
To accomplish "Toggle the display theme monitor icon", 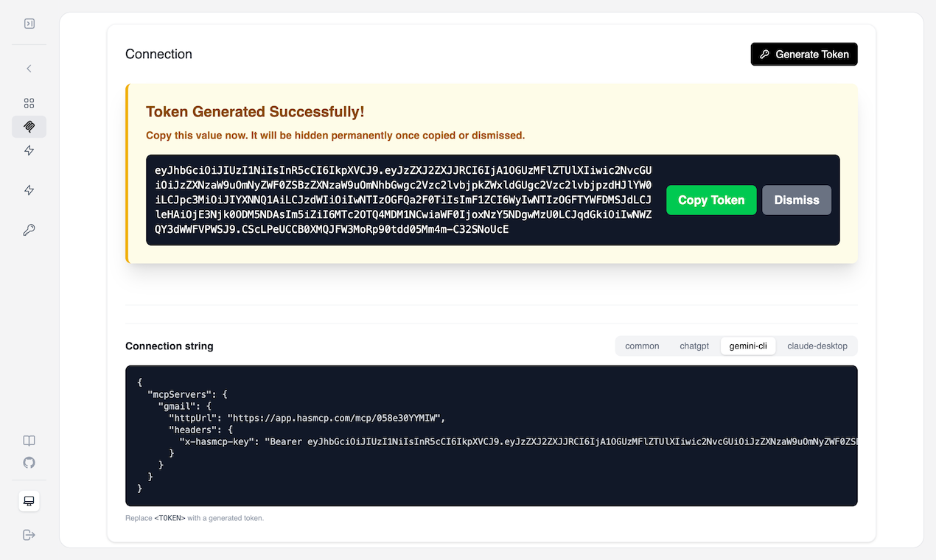I will click(29, 500).
